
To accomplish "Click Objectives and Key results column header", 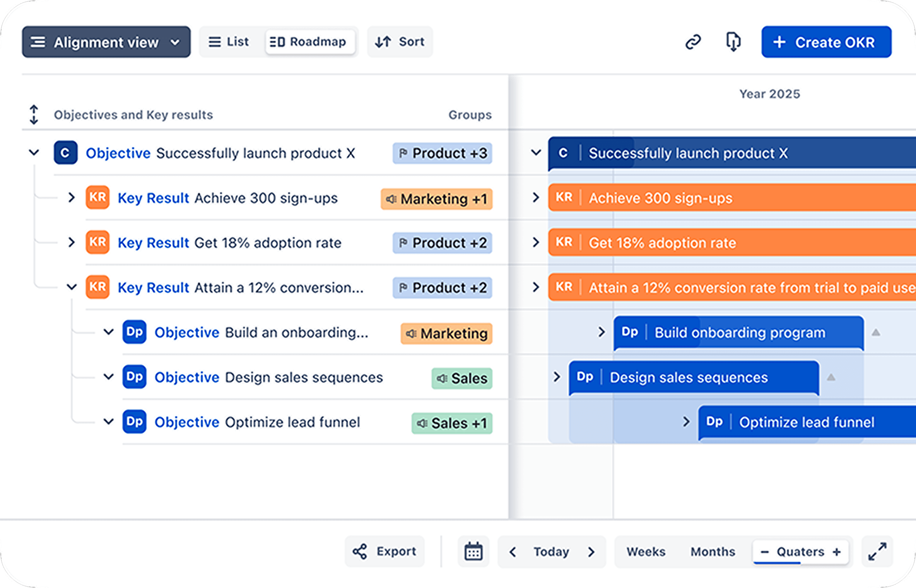I will [133, 115].
